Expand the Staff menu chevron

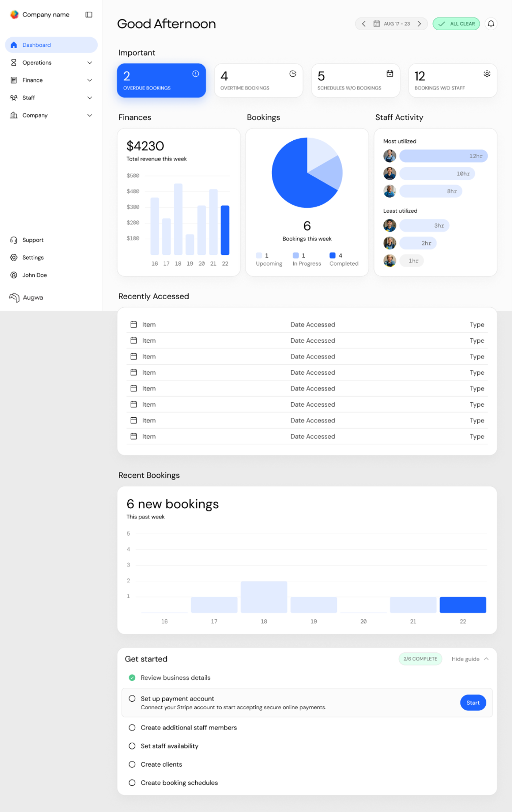click(x=90, y=98)
